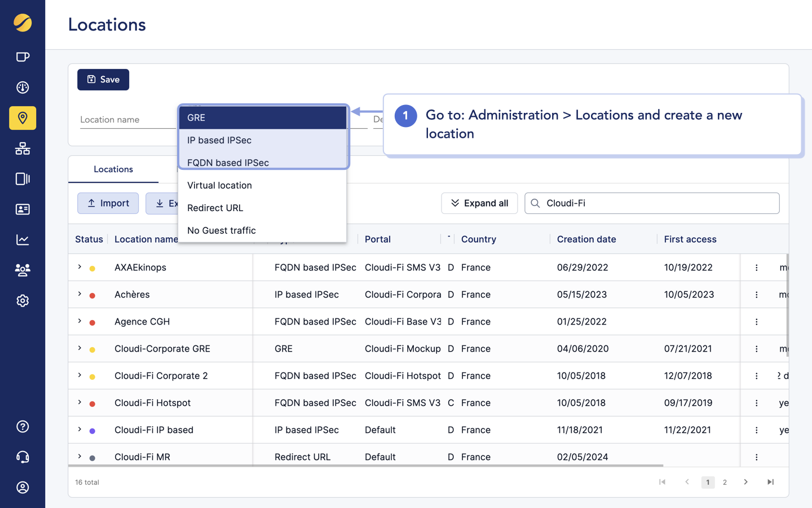Click the Cloudi-Fi Hotspot location name
The height and width of the screenshot is (508, 812).
pyautogui.click(x=152, y=403)
